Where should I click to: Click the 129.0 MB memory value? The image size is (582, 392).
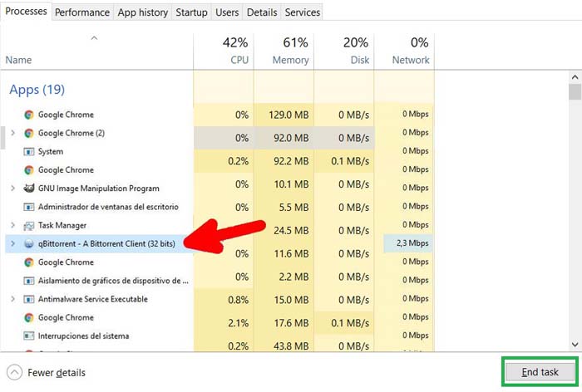click(x=289, y=115)
